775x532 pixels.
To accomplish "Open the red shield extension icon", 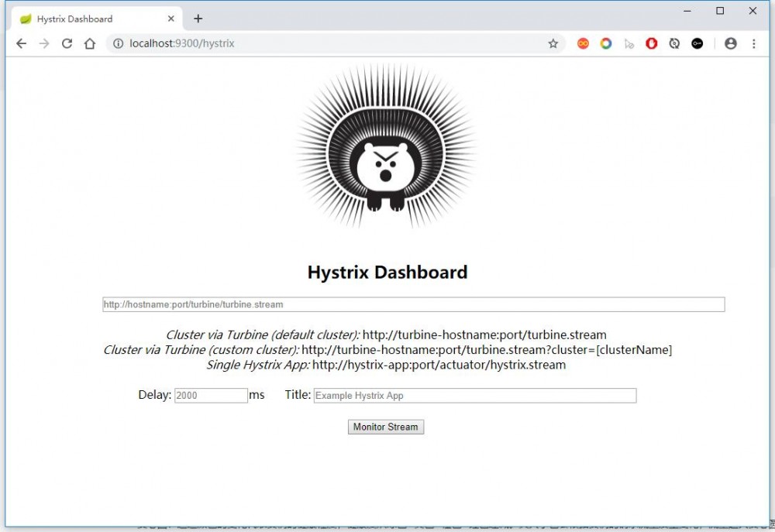I will pyautogui.click(x=652, y=43).
